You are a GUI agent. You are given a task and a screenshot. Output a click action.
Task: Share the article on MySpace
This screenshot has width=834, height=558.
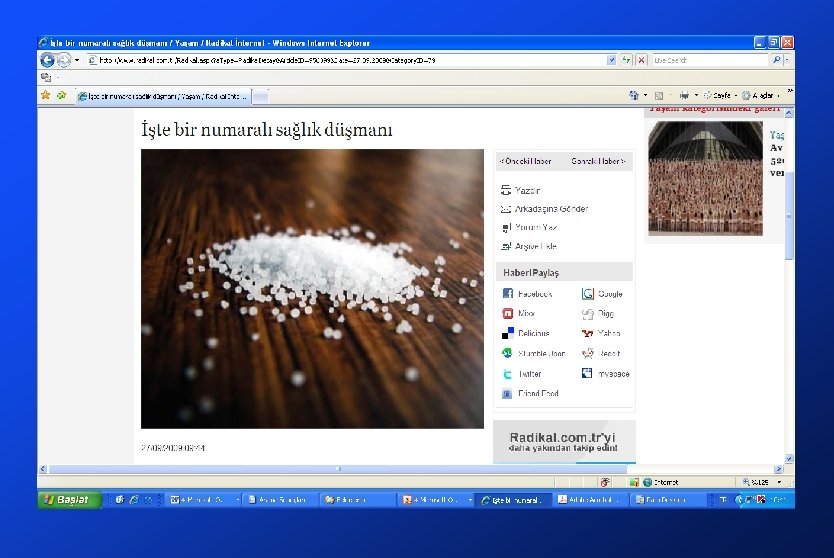pyautogui.click(x=606, y=373)
